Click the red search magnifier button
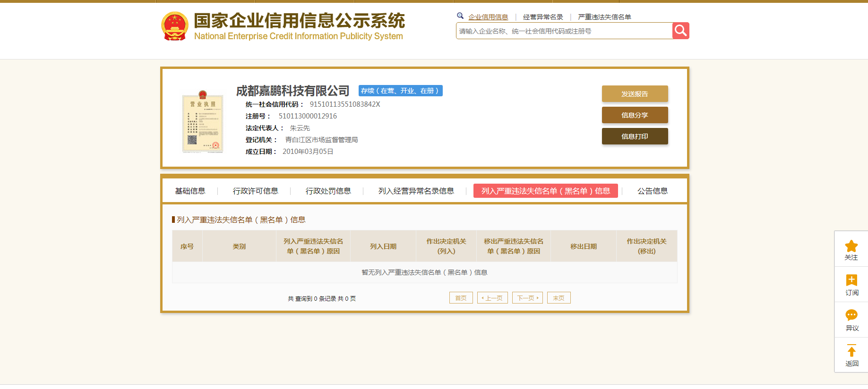This screenshot has height=389, width=868. click(x=680, y=31)
